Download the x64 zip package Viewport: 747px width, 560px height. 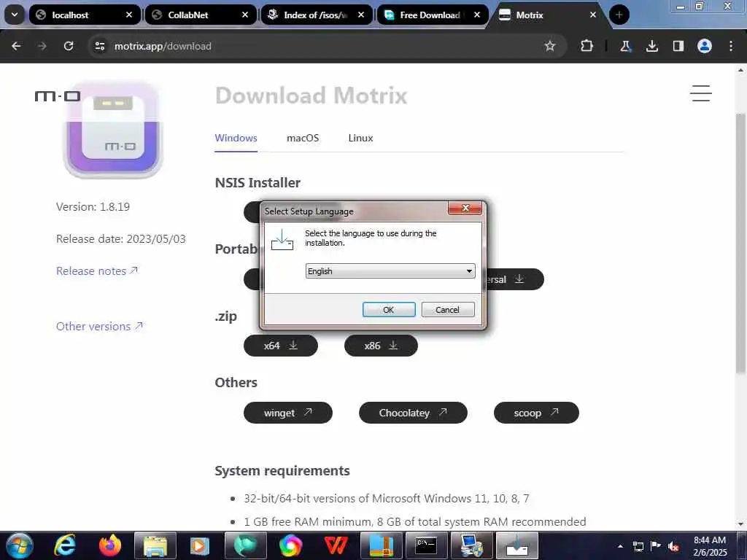(x=281, y=346)
